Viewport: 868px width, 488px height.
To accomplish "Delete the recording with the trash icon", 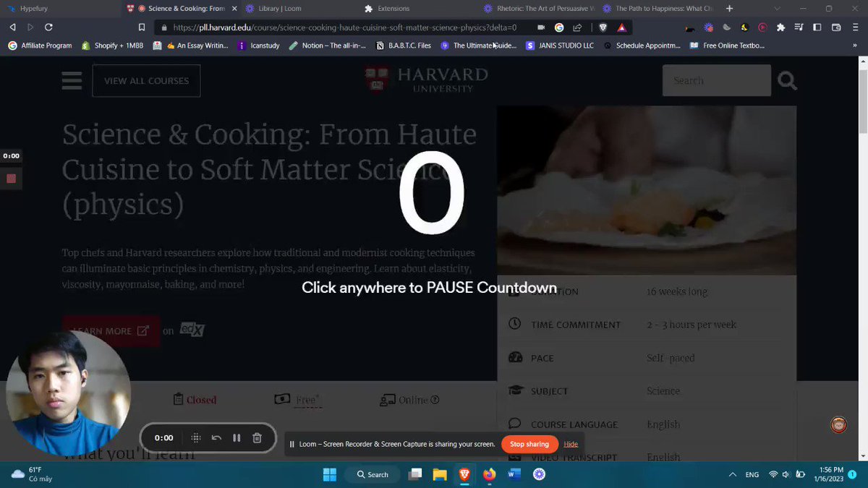I will point(257,438).
